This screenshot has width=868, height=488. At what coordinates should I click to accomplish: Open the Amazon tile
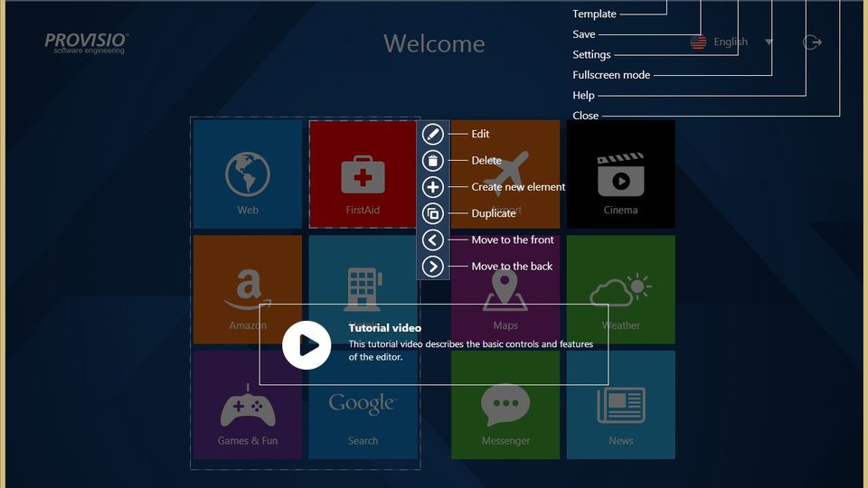[x=248, y=289]
